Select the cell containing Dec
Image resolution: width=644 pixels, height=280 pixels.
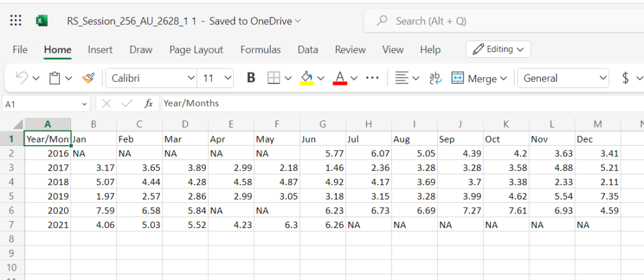[598, 139]
